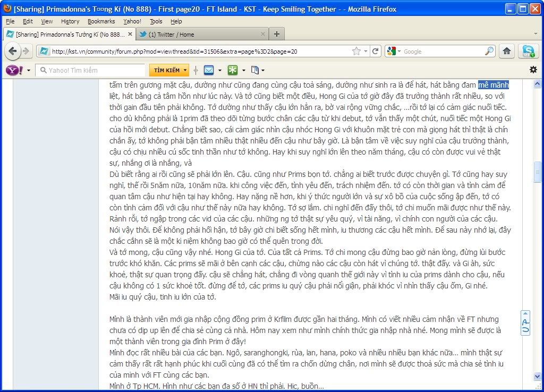
Task: Click the highlighted words "mê mãnh"
Action: click(x=494, y=85)
